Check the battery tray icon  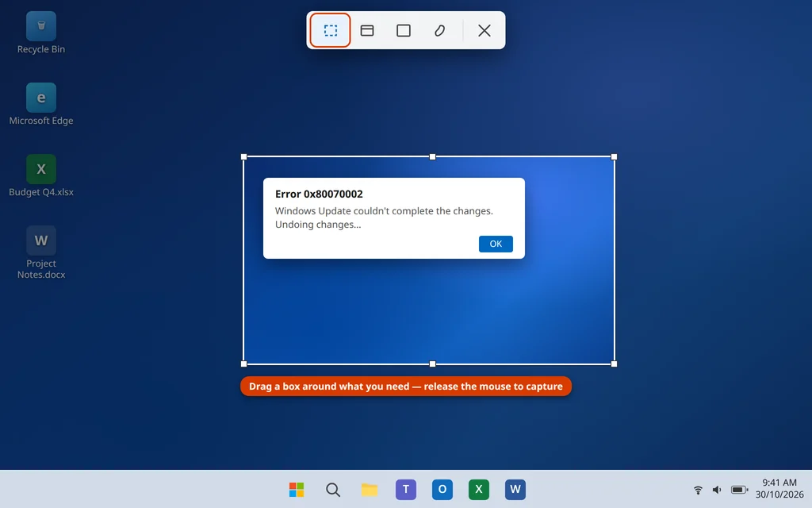click(x=740, y=489)
